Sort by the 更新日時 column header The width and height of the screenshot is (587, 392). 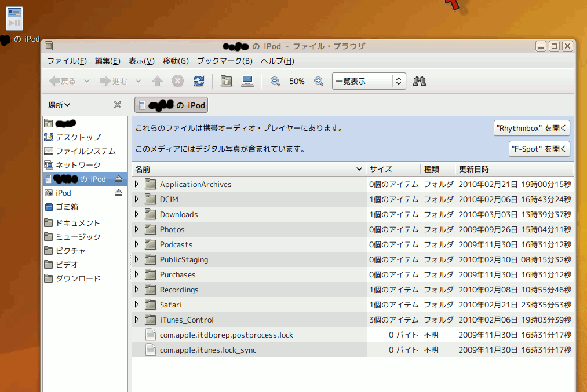[473, 169]
